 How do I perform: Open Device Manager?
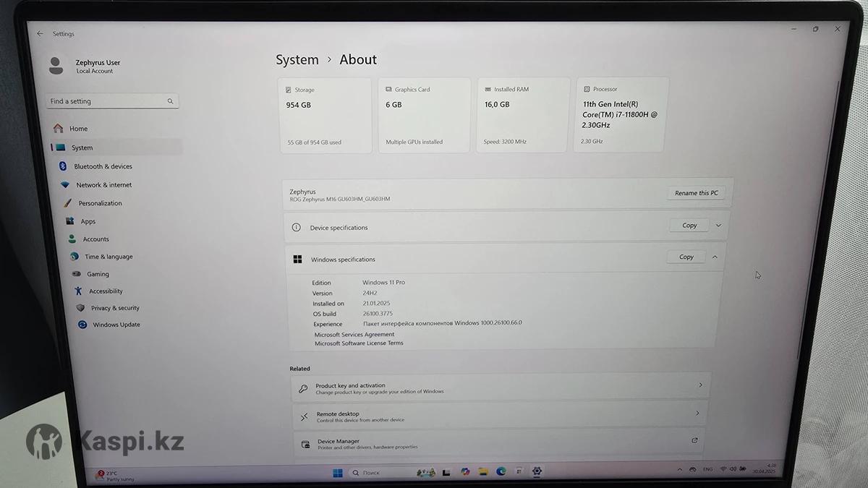[498, 444]
